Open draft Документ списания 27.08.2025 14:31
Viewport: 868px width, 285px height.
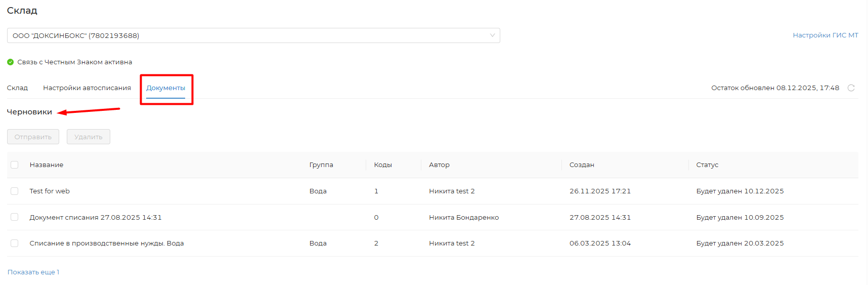tap(96, 218)
